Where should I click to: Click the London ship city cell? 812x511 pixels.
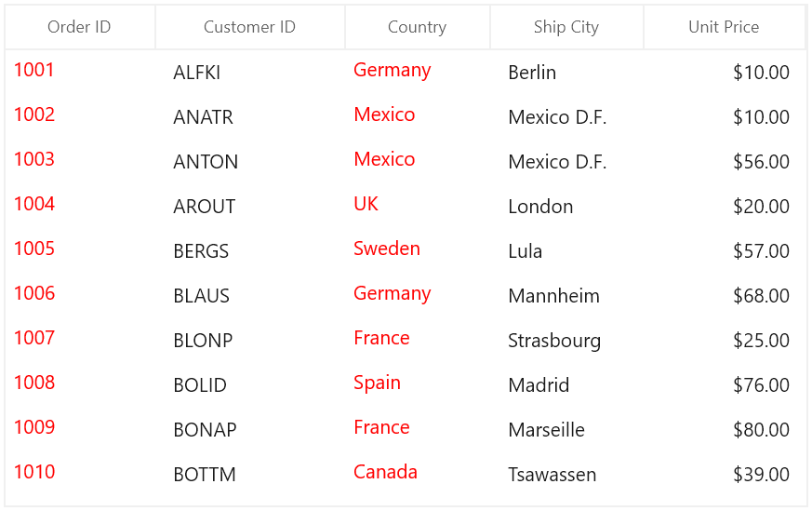pos(566,207)
